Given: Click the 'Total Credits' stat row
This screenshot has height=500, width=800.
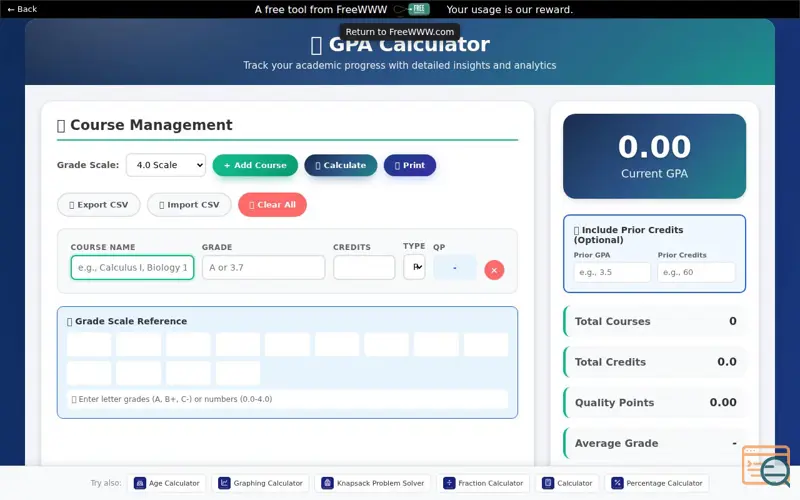Looking at the screenshot, I should 655,362.
